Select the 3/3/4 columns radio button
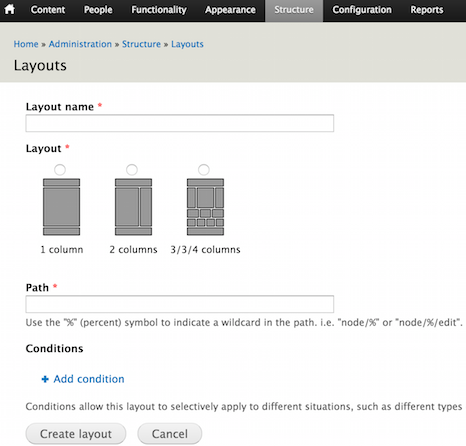466x446 pixels. (x=204, y=170)
